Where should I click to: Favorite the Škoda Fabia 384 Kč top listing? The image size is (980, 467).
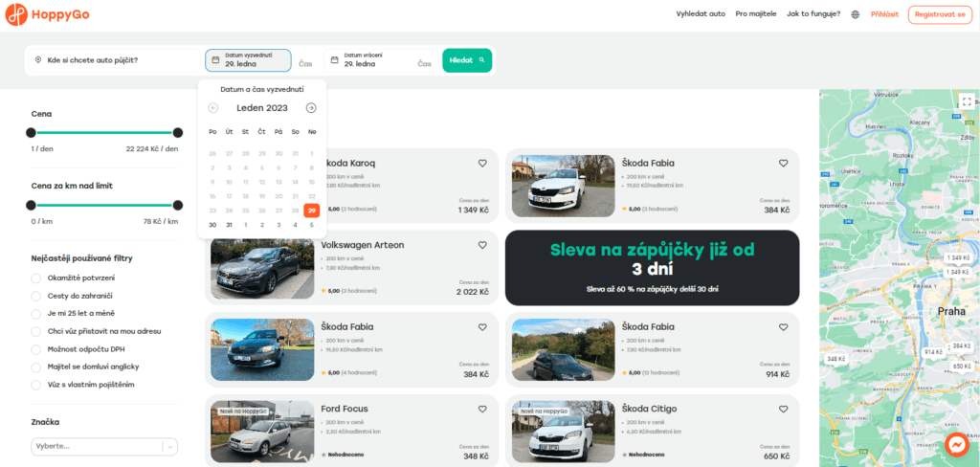[x=783, y=164]
